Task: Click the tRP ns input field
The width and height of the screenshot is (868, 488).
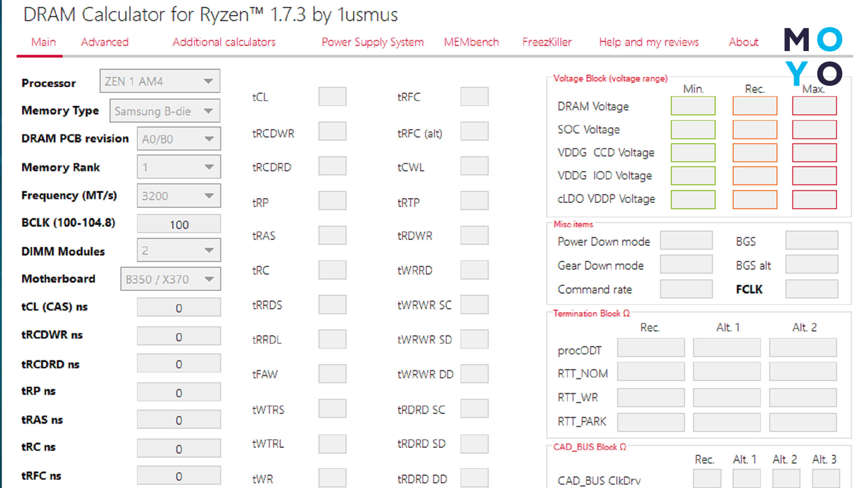Action: [179, 393]
